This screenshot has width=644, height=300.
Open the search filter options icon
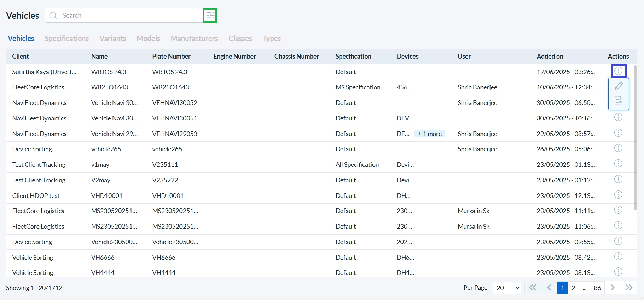[210, 16]
